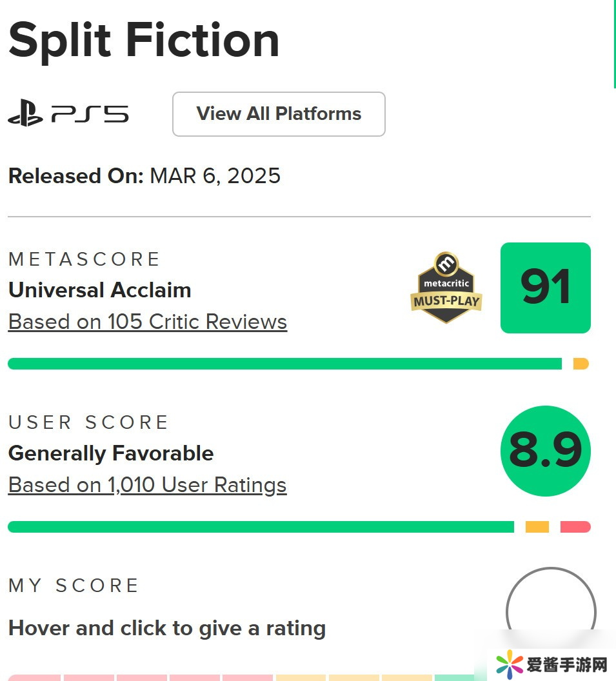Select green positive segment of Metascore bar
Image resolution: width=616 pixels, height=681 pixels.
click(x=284, y=364)
